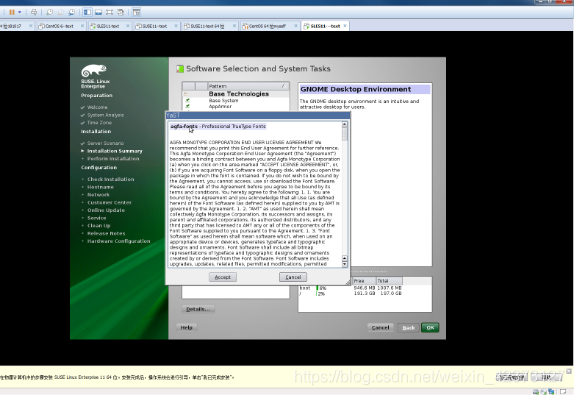The width and height of the screenshot is (575, 395).
Task: Click the Time Zone sidebar step
Action: pyautogui.click(x=99, y=123)
